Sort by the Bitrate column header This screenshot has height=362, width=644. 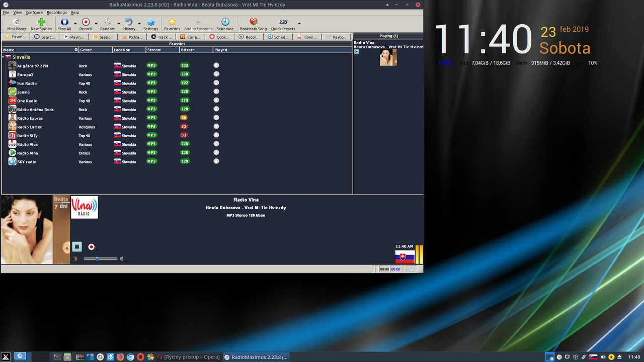(196, 50)
